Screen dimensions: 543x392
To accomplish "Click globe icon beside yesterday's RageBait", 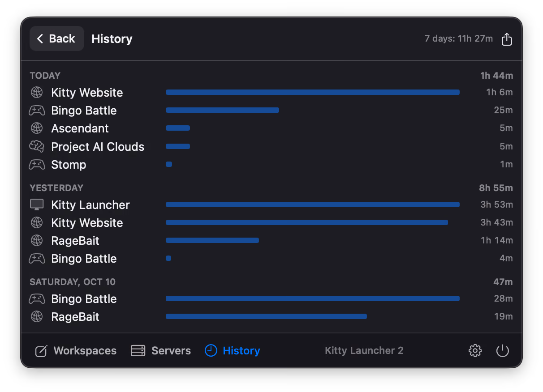I will pyautogui.click(x=37, y=241).
